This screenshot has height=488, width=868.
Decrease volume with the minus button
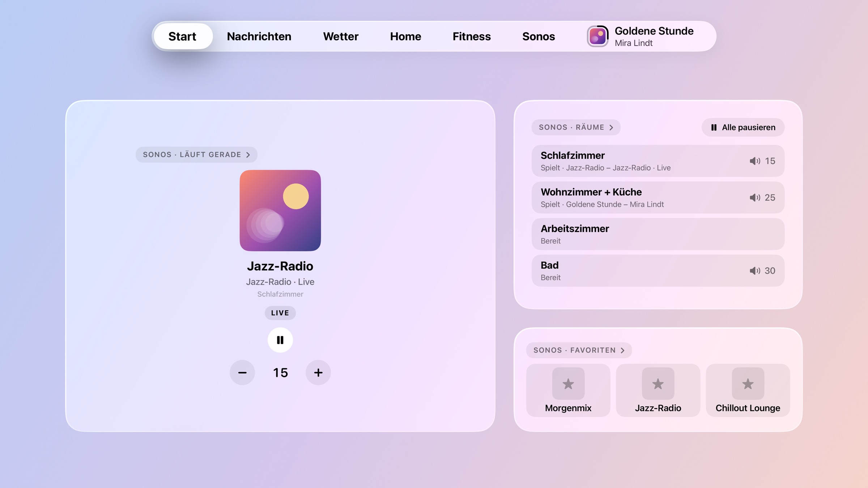point(242,372)
